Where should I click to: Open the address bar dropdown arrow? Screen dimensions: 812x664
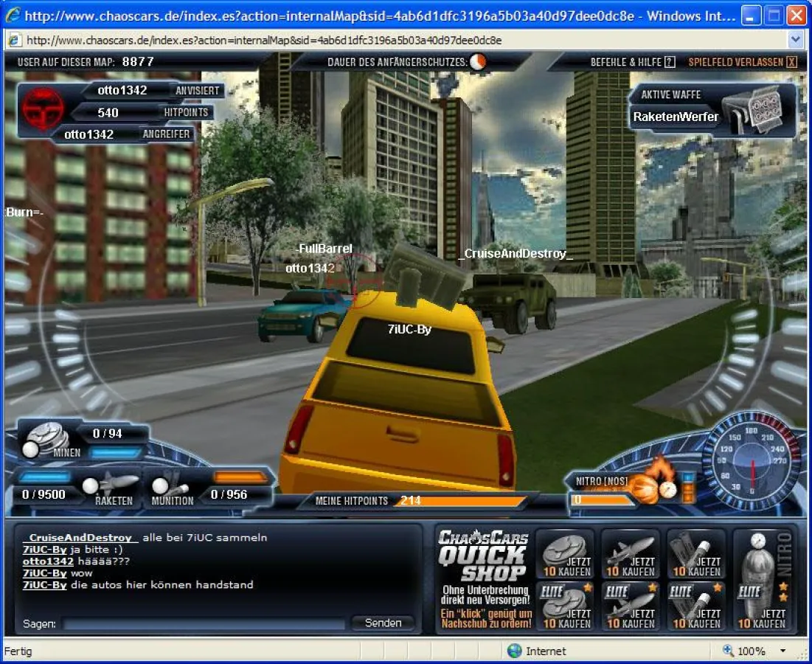796,40
